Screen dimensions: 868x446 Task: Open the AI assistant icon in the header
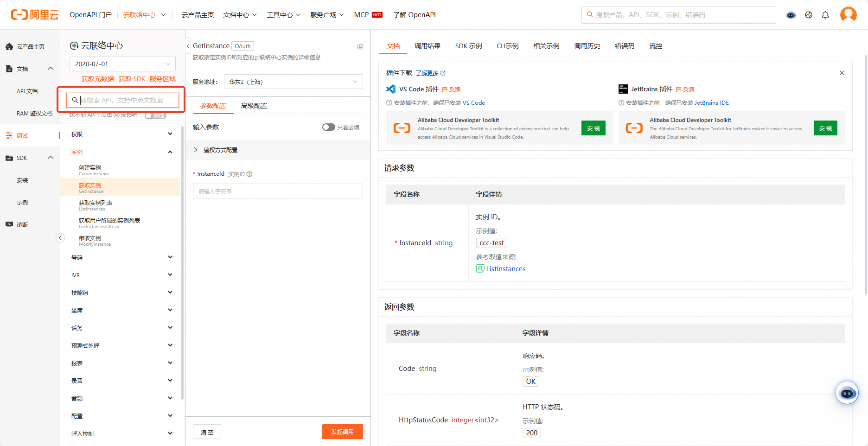click(791, 15)
